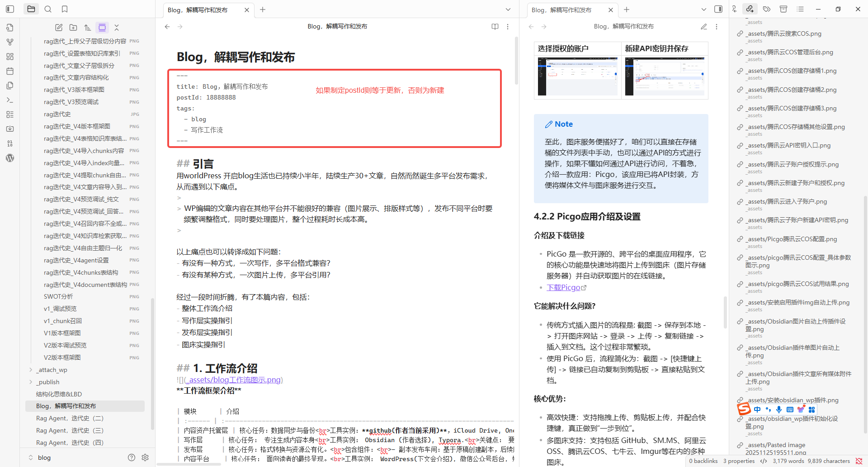
Task: Switch to the bookmarks tab
Action: (64, 9)
